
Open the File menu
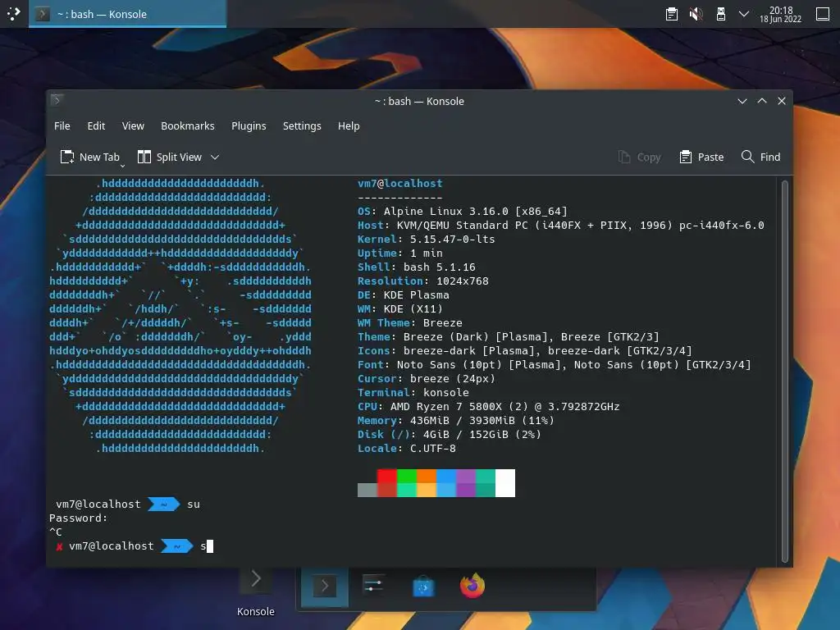[62, 126]
